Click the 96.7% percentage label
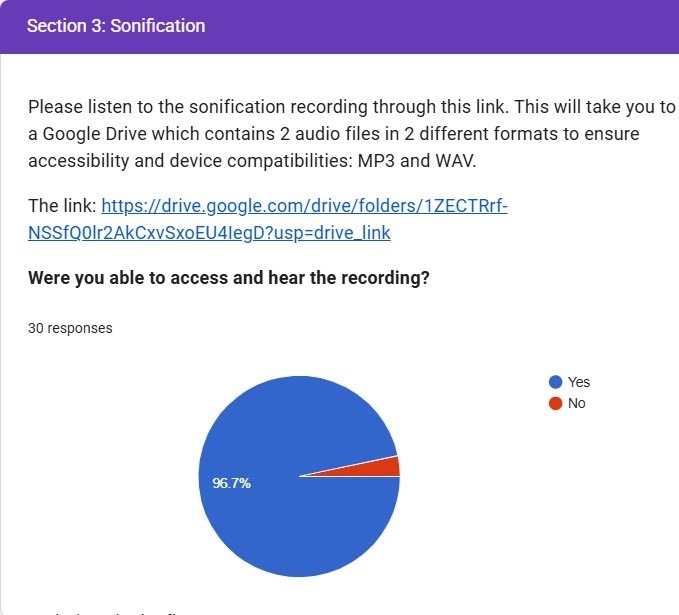 point(231,483)
